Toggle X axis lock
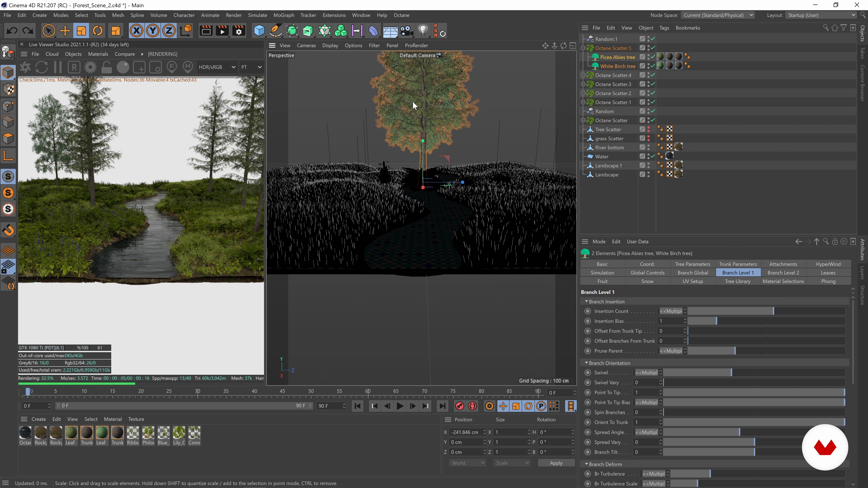868x488 pixels. click(x=136, y=31)
